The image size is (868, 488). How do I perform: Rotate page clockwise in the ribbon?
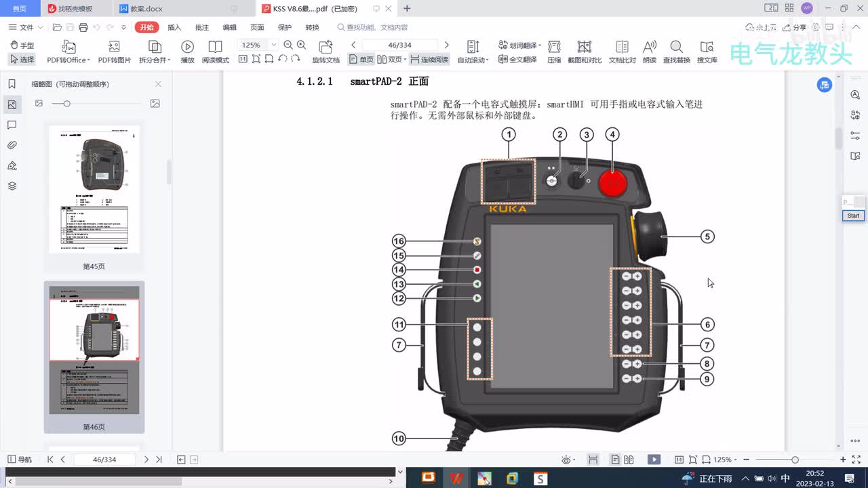(x=295, y=59)
